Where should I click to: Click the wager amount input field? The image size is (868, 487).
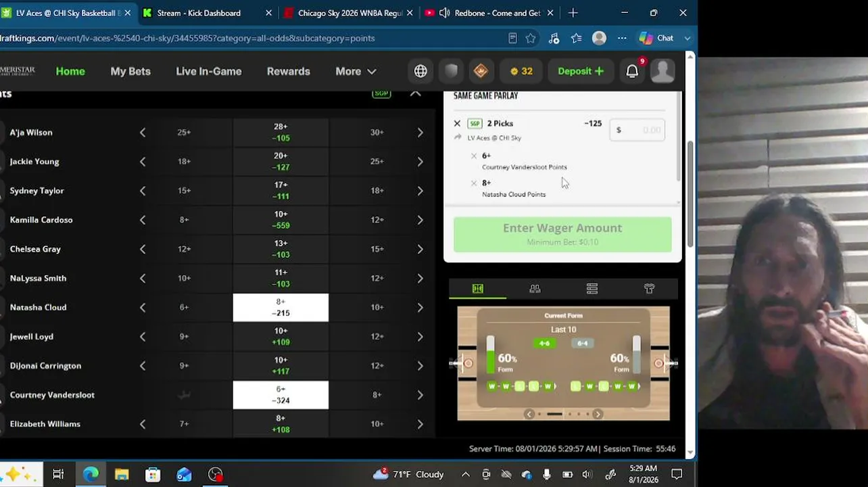coord(637,130)
